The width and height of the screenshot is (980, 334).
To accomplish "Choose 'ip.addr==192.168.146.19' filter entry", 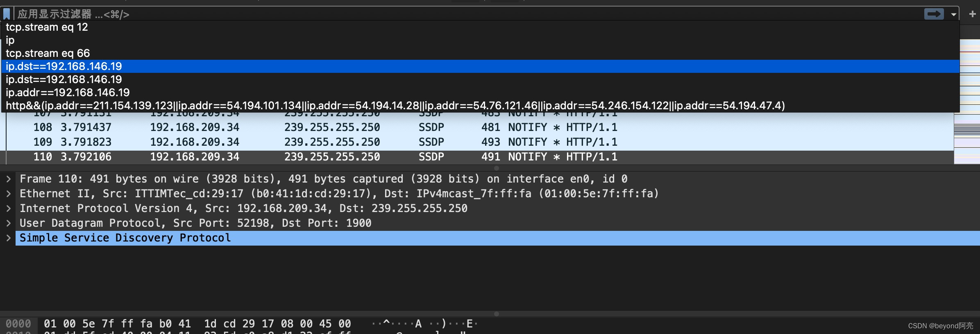I will pyautogui.click(x=481, y=93).
